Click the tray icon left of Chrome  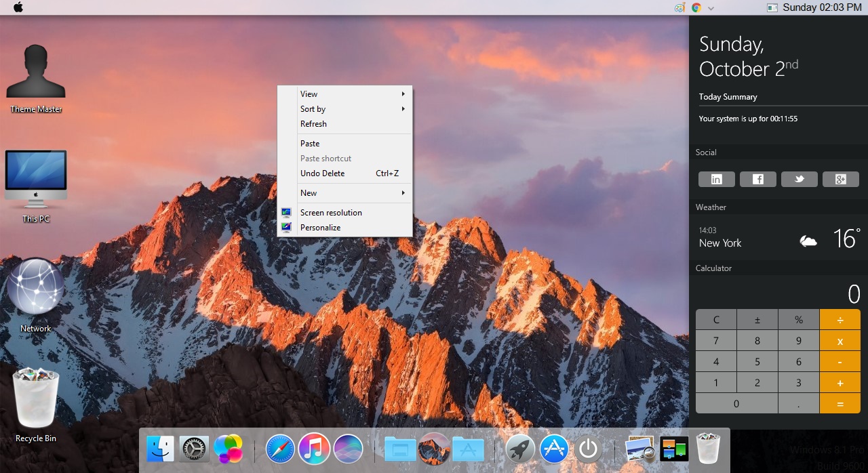[x=680, y=7]
